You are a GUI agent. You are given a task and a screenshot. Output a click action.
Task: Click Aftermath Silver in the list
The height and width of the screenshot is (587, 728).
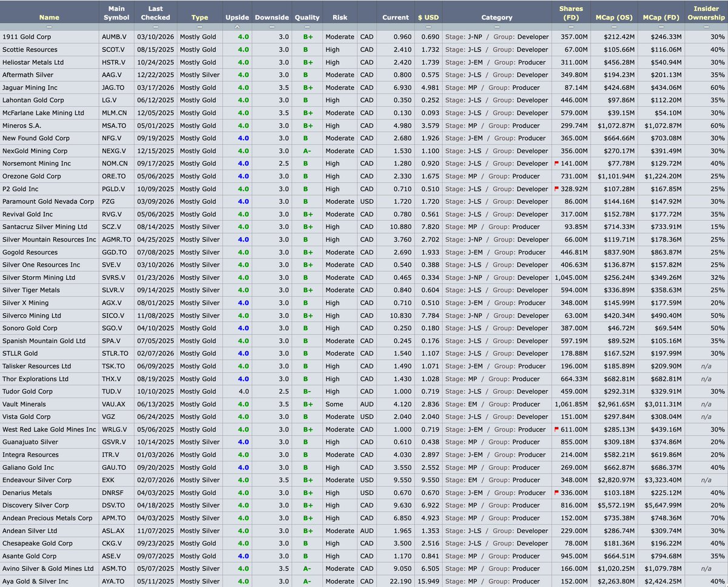point(28,75)
